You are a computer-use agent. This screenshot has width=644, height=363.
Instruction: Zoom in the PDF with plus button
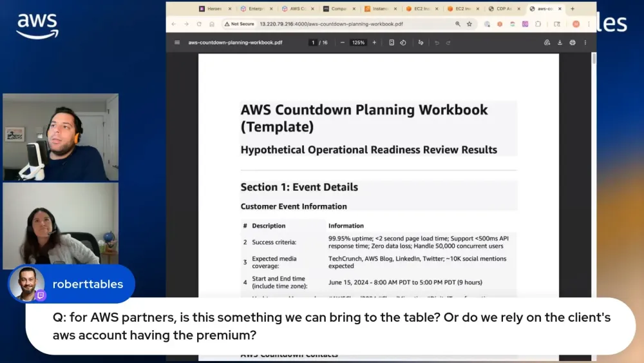(374, 43)
